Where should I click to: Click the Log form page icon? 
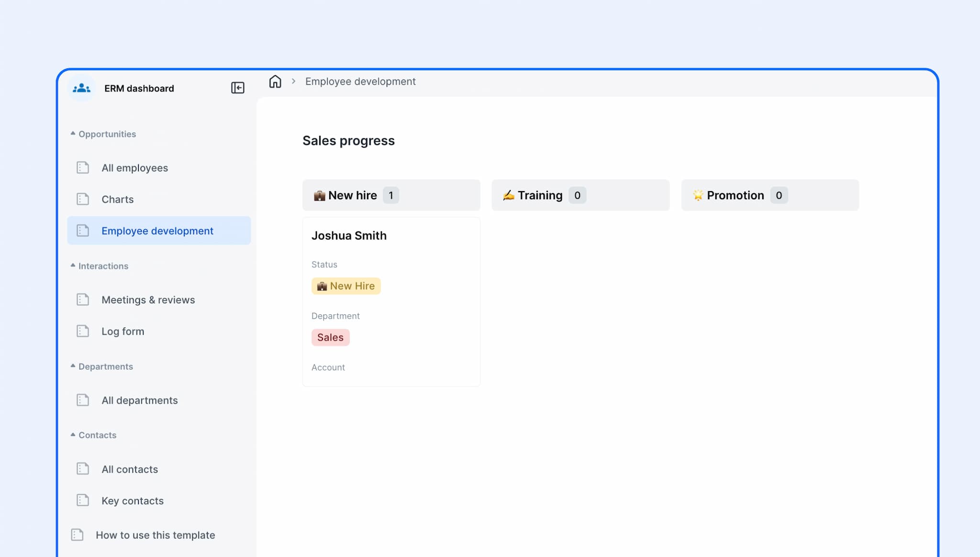[x=82, y=330]
